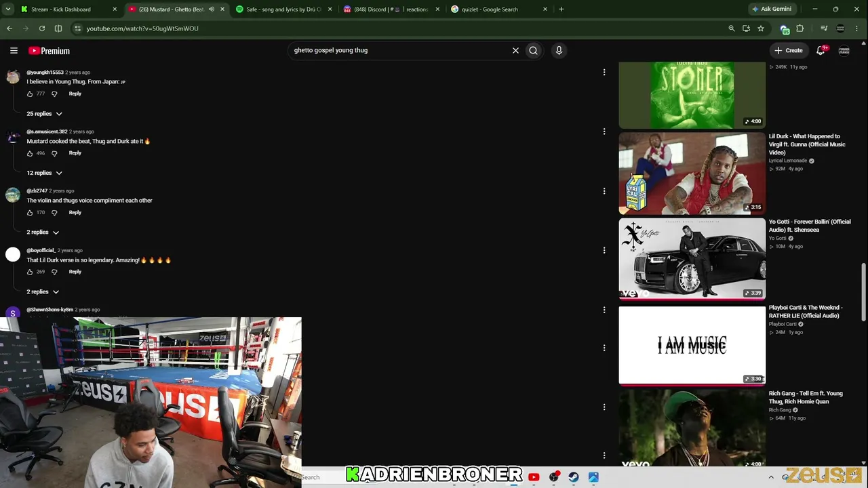Open YouTube app in the taskbar
This screenshot has height=488, width=868.
coord(534,477)
